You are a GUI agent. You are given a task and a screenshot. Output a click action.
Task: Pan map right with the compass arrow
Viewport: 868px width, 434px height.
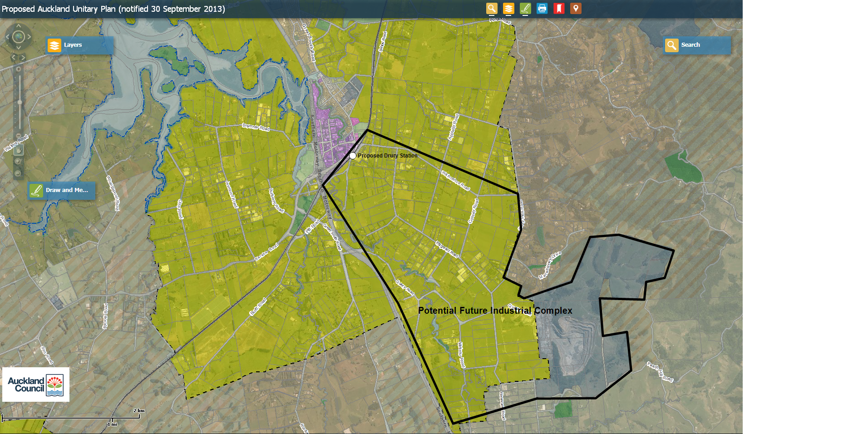[29, 37]
